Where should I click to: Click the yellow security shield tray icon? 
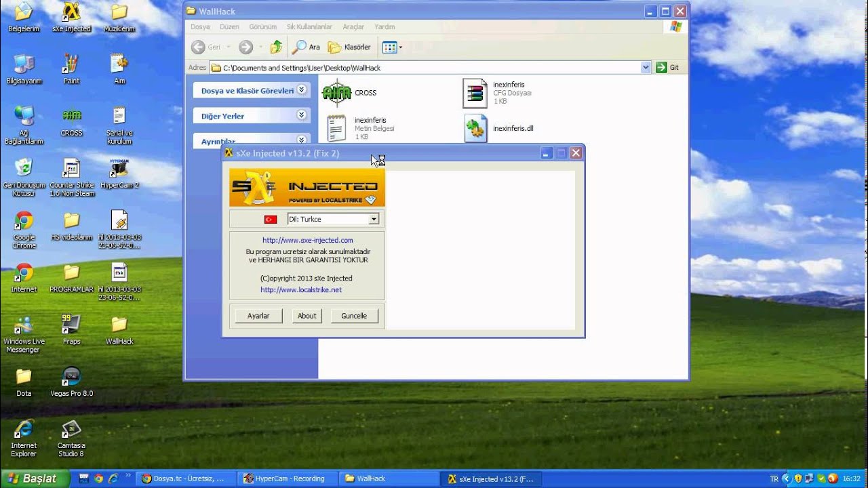(x=798, y=479)
